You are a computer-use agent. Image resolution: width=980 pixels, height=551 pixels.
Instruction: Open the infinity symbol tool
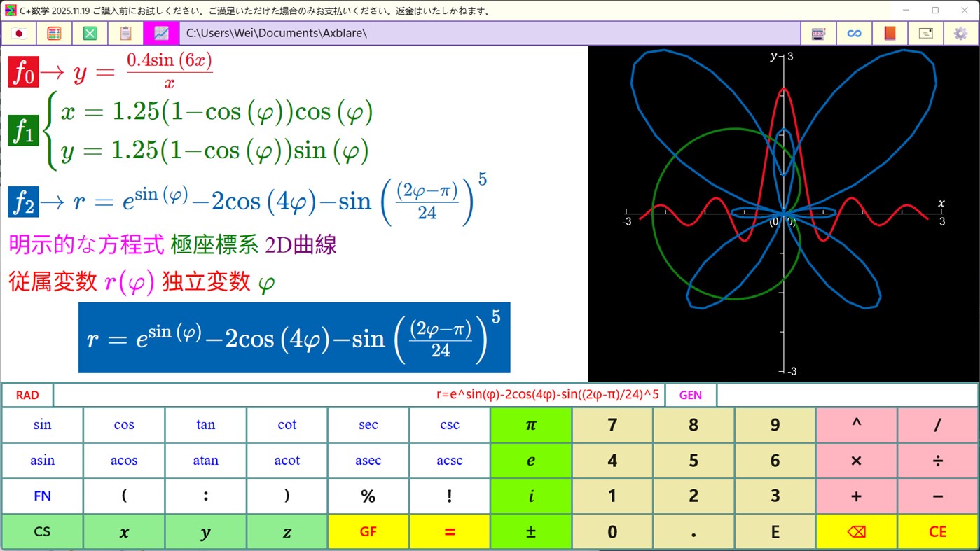tap(854, 33)
